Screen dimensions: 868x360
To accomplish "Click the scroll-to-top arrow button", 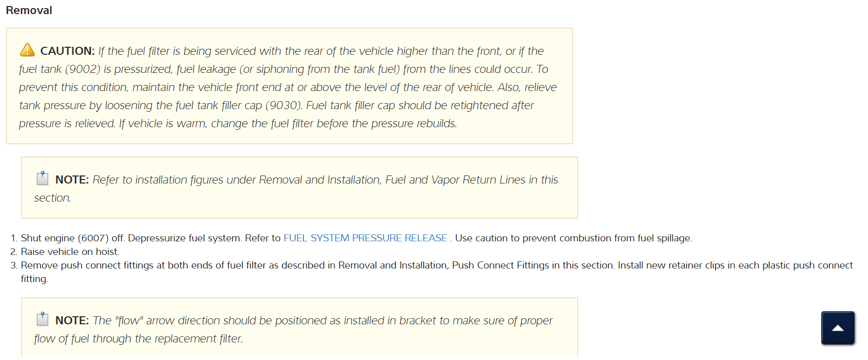I will coord(838,328).
